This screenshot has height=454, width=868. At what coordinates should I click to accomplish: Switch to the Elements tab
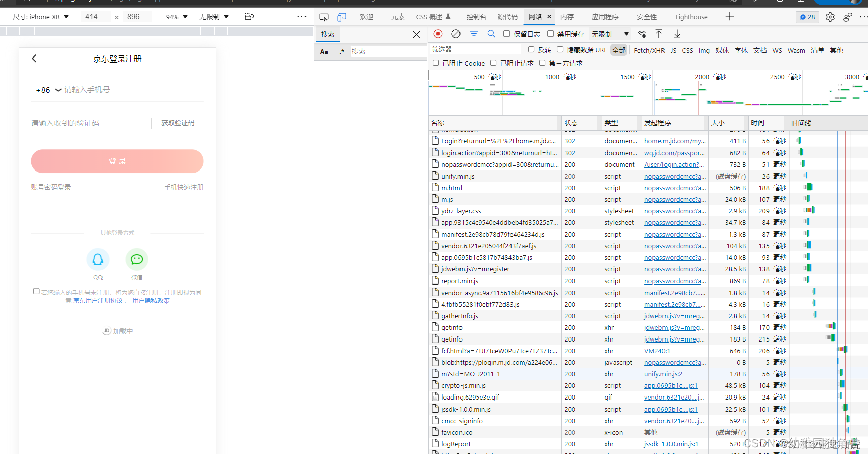[x=398, y=17]
